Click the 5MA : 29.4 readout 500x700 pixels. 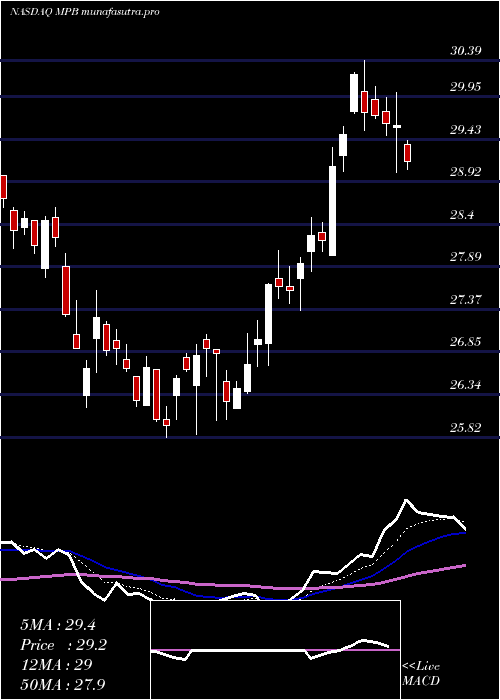58,625
